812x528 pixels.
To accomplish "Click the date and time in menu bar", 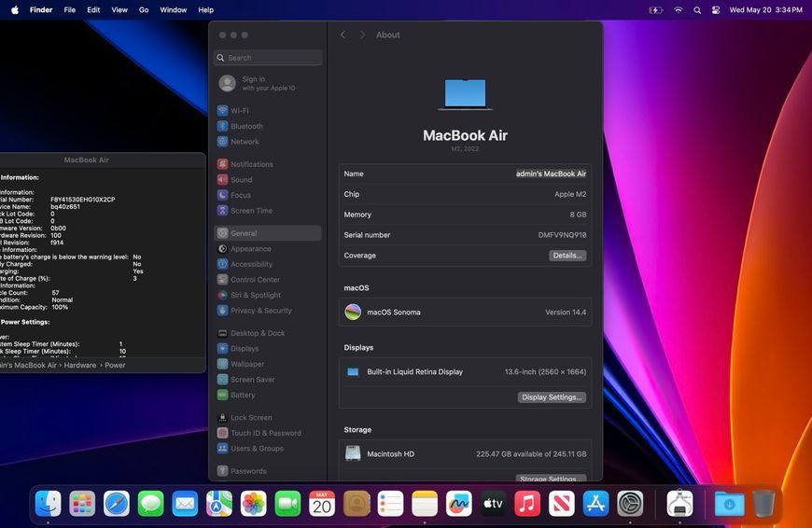I will (765, 10).
